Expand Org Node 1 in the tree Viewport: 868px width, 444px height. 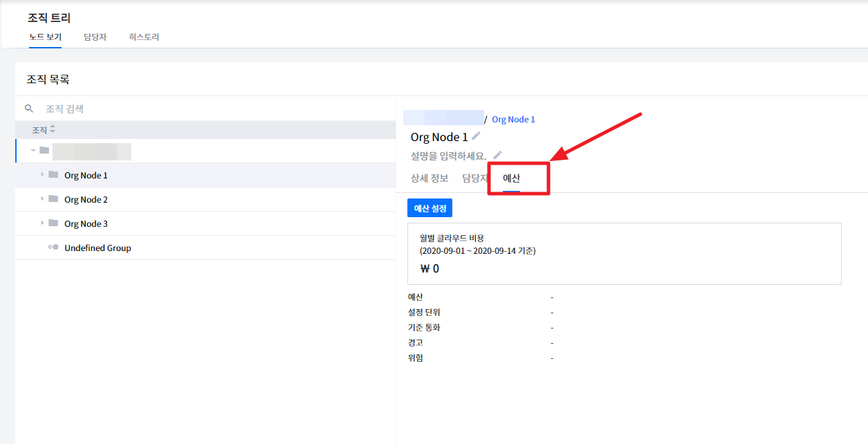click(42, 175)
